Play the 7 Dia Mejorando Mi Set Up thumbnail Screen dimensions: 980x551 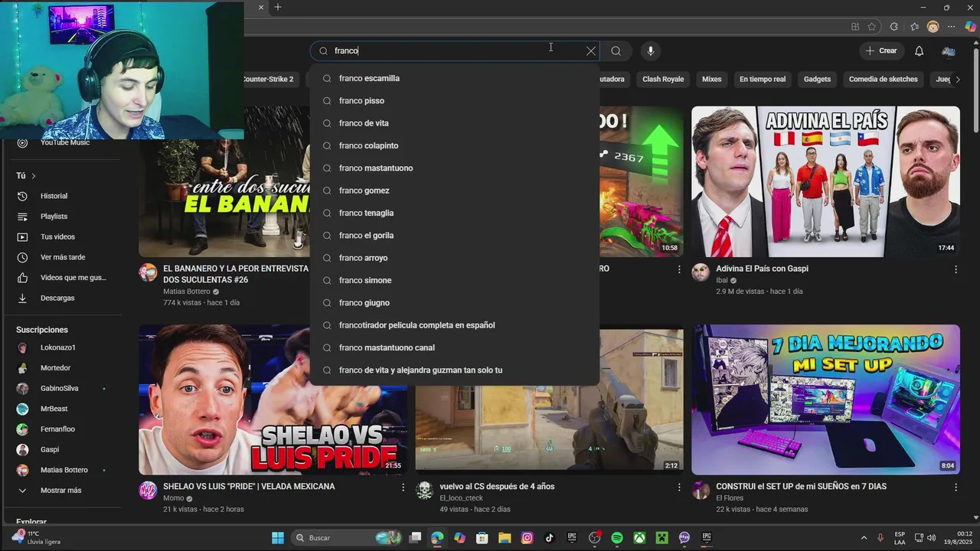coord(825,399)
